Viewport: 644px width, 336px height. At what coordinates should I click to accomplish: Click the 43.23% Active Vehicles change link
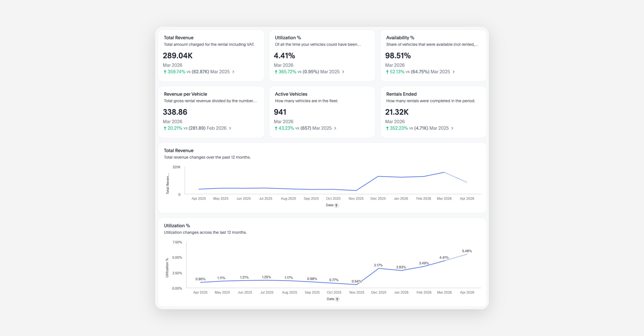coord(286,128)
